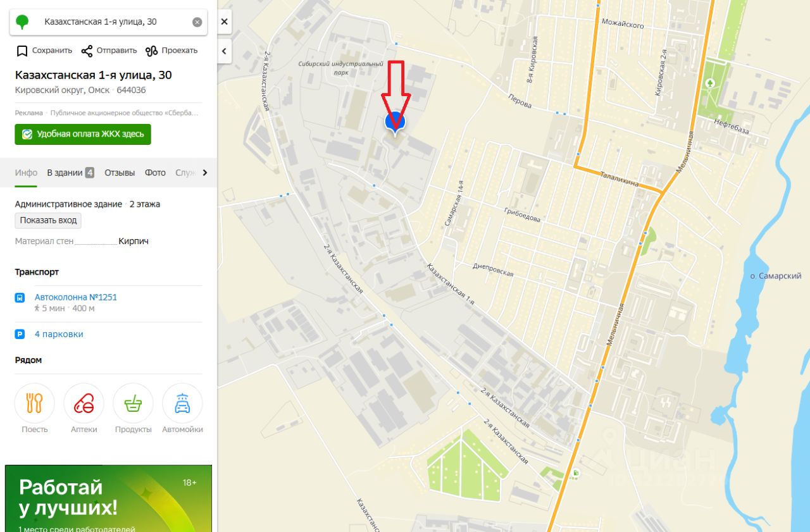This screenshot has width=810, height=532.
Task: Click the Проехать route icon
Action: (x=151, y=51)
